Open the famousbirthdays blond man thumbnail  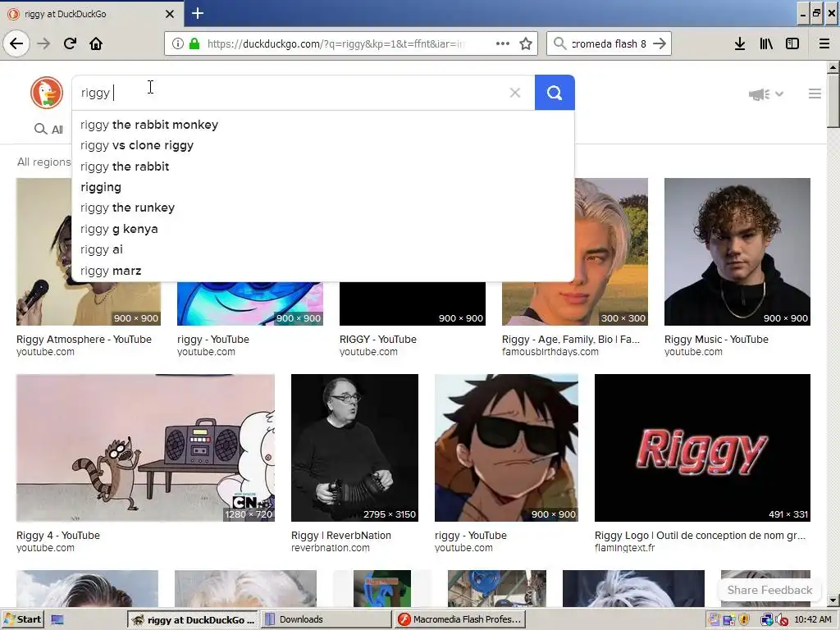(x=611, y=252)
